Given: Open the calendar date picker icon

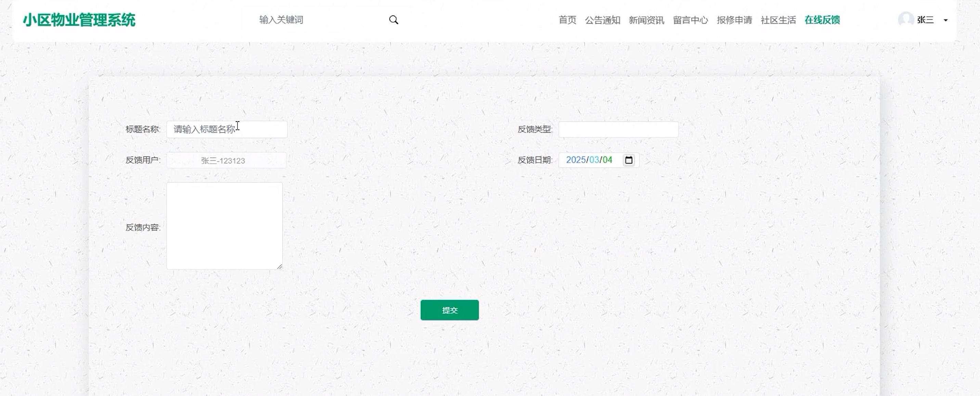Looking at the screenshot, I should [629, 160].
